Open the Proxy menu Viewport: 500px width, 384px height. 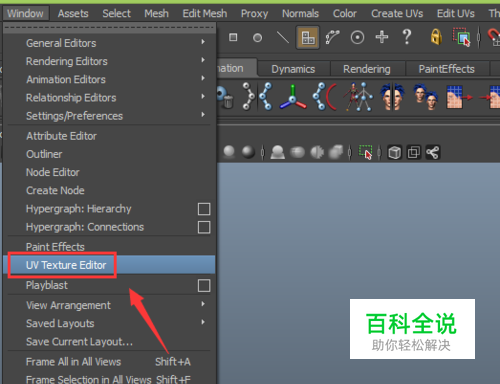pos(254,13)
